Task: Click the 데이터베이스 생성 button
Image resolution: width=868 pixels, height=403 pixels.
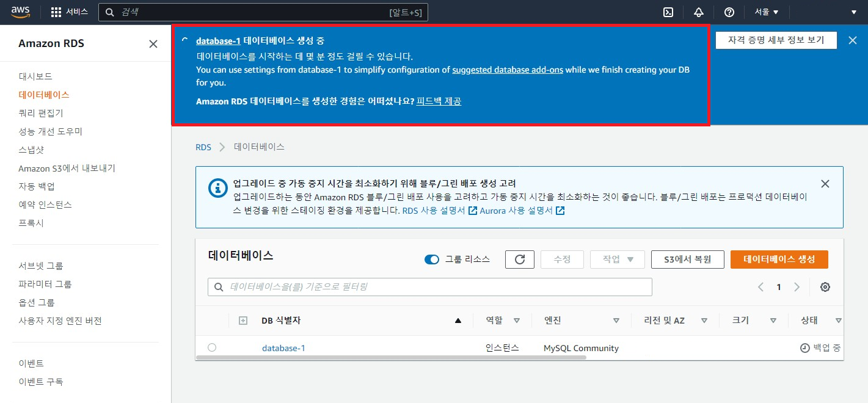Action: pos(779,260)
